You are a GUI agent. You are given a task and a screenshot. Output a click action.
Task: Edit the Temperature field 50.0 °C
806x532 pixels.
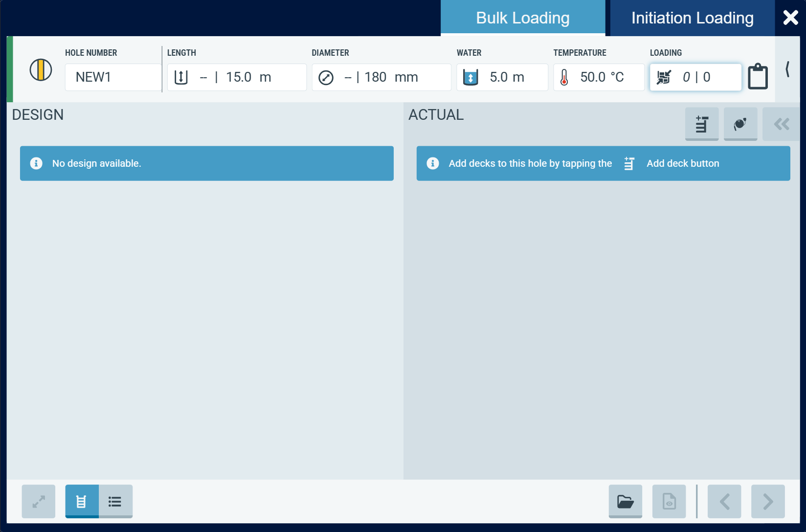pyautogui.click(x=599, y=77)
